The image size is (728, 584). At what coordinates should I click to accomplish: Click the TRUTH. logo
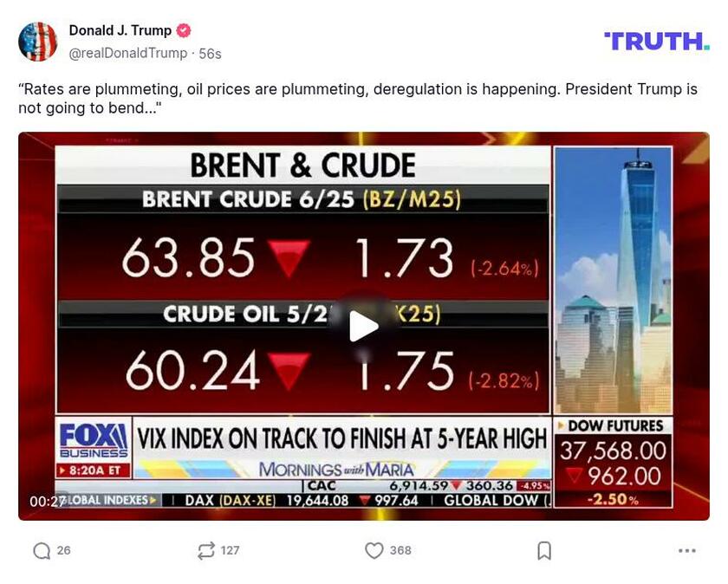point(656,41)
